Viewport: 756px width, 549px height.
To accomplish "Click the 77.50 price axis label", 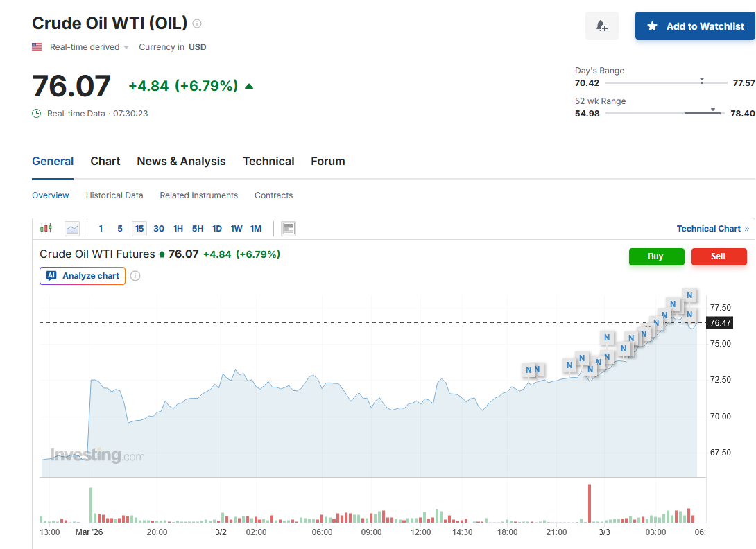I will (x=721, y=308).
